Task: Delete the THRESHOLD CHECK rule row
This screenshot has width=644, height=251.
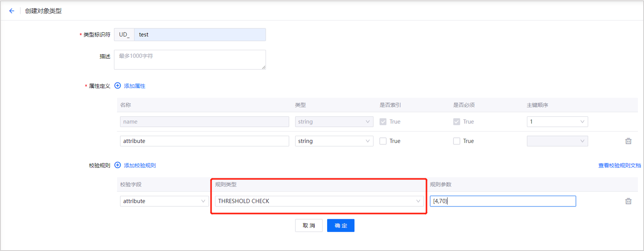Action: [628, 201]
